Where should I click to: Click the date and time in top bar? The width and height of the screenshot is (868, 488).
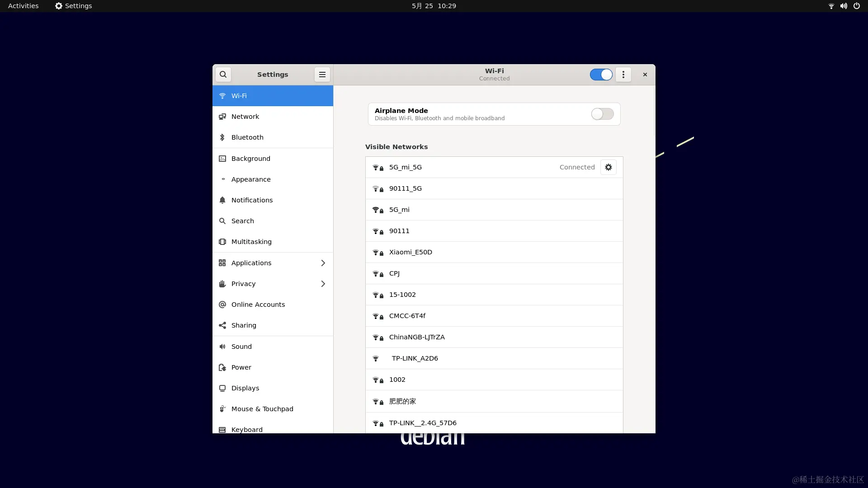434,6
